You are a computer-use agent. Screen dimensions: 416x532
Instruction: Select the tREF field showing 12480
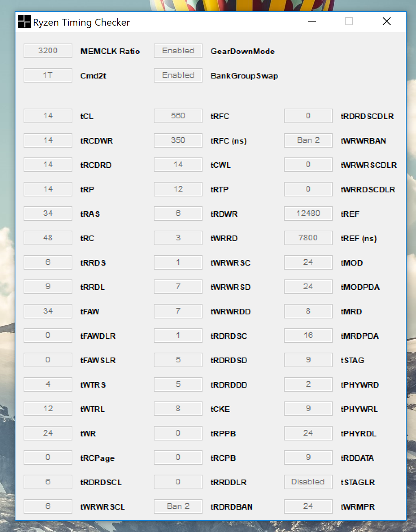tap(308, 214)
